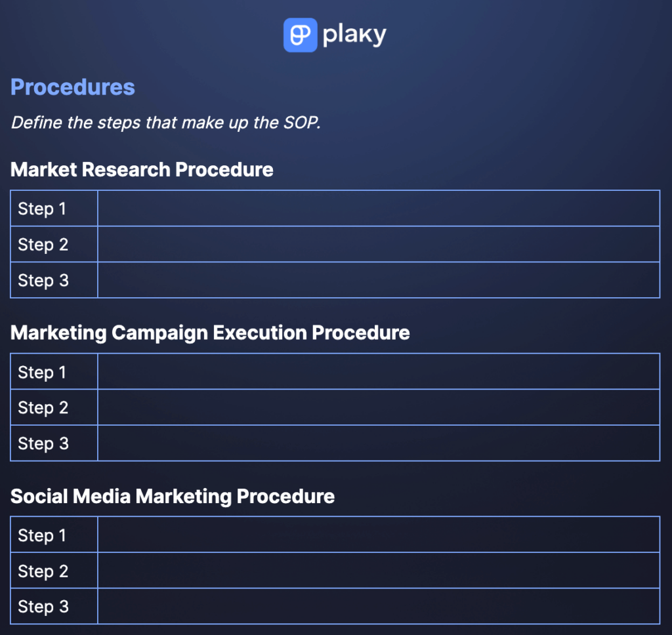Viewport: 672px width, 635px height.
Task: Click Step 1 input under Marketing Campaign Execution
Action: [378, 372]
